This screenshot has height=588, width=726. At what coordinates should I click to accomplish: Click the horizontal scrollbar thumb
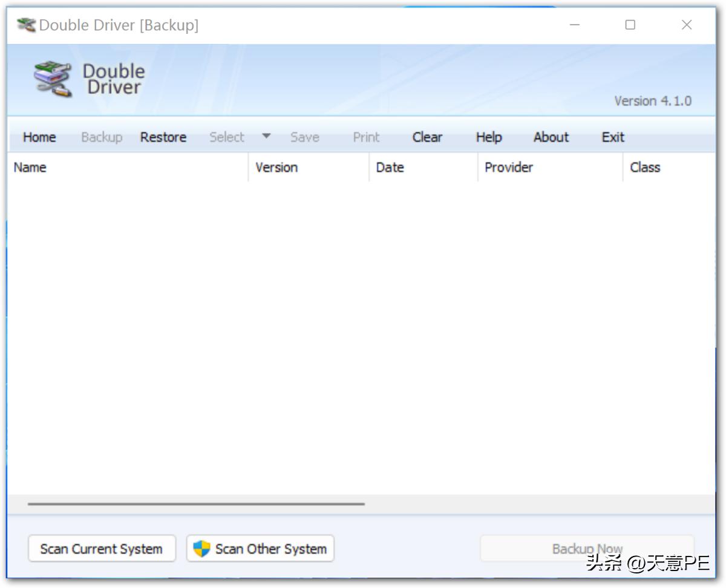(196, 503)
